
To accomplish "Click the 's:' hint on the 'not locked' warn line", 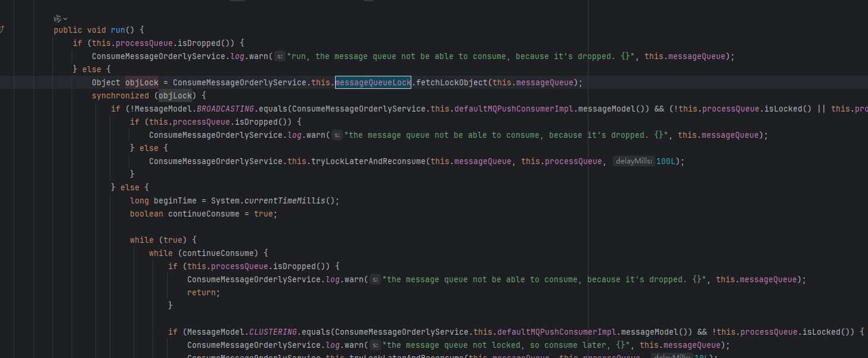I will click(376, 345).
